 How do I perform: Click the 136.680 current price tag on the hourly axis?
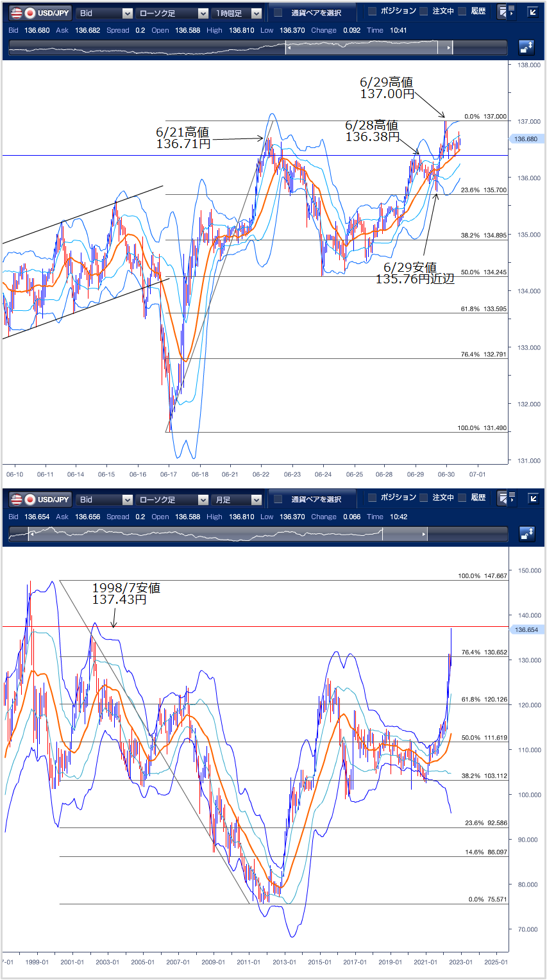point(526,139)
